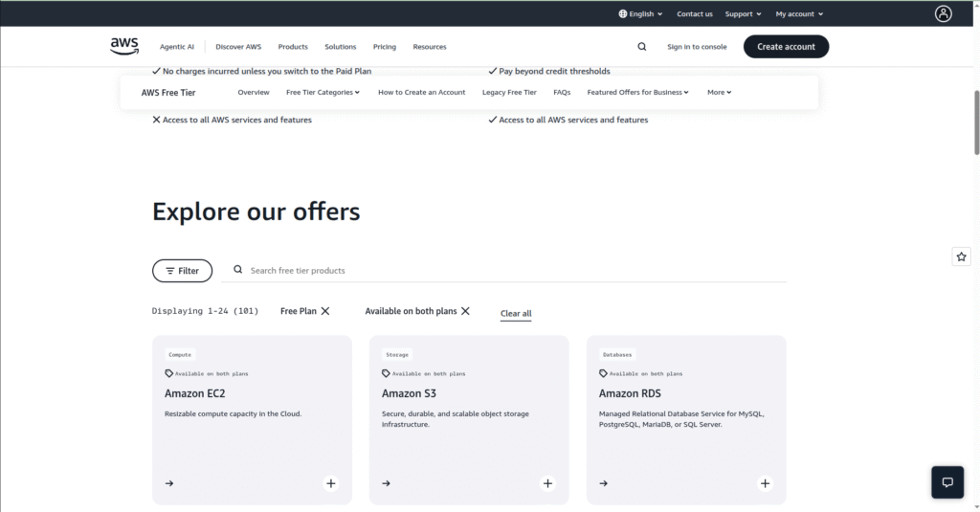Click Sign in to console

click(697, 46)
